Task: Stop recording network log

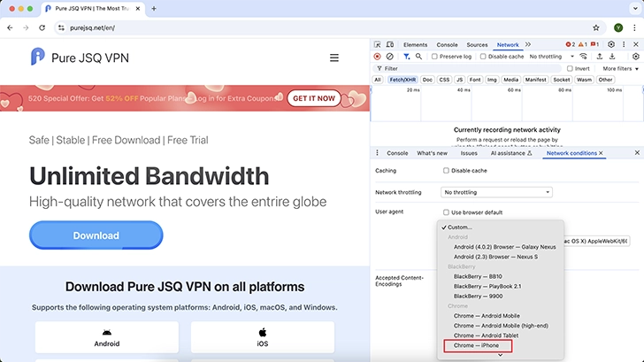Action: (377, 57)
